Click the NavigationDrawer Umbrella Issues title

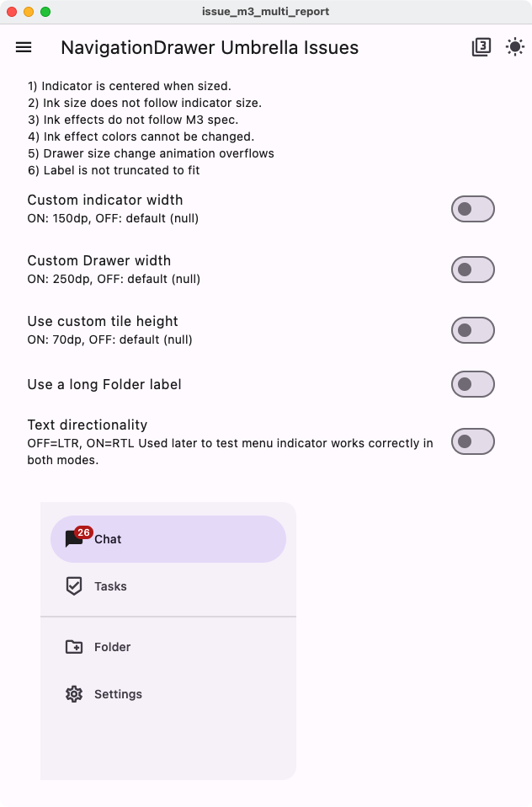click(208, 47)
